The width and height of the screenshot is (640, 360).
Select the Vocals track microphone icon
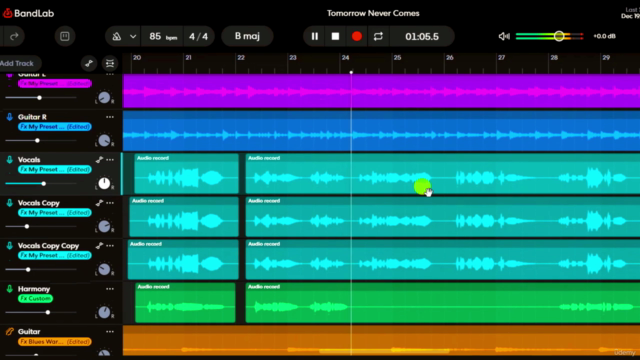(x=9, y=160)
